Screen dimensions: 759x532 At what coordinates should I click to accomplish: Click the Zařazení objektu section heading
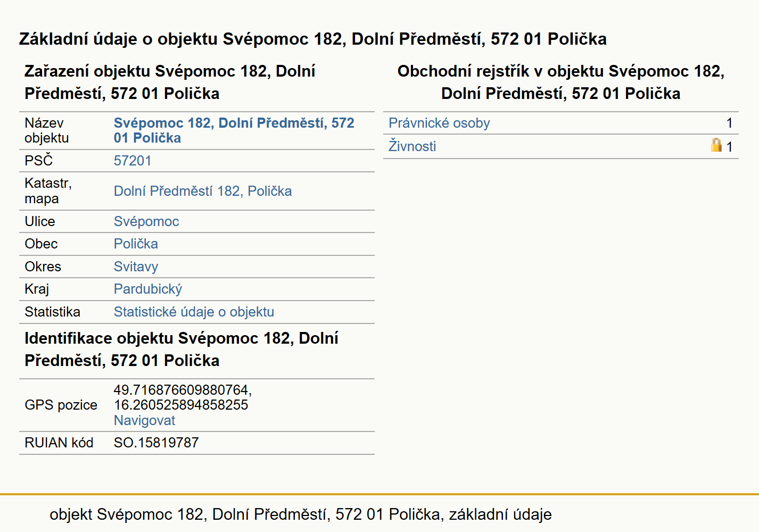(170, 82)
